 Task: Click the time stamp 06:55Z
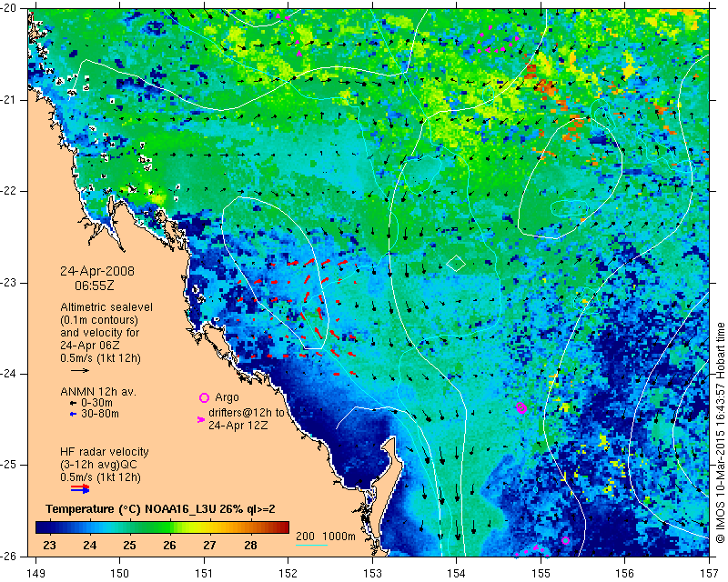(x=95, y=286)
